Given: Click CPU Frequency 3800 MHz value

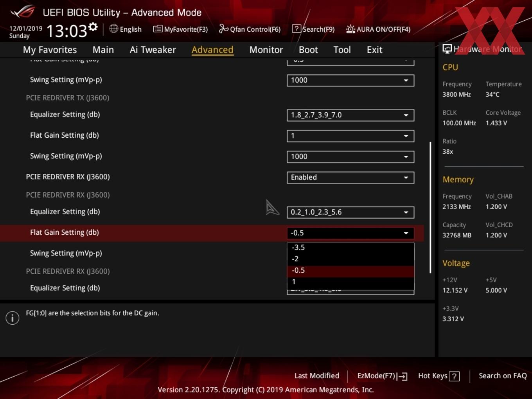Looking at the screenshot, I should point(457,94).
